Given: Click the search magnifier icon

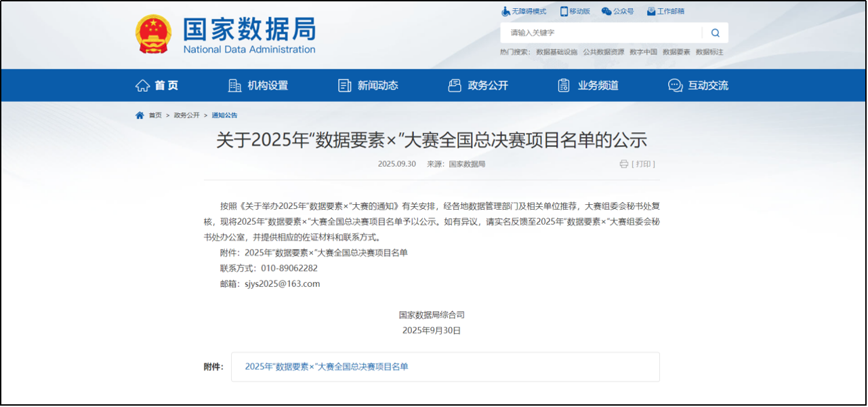Looking at the screenshot, I should click(715, 33).
